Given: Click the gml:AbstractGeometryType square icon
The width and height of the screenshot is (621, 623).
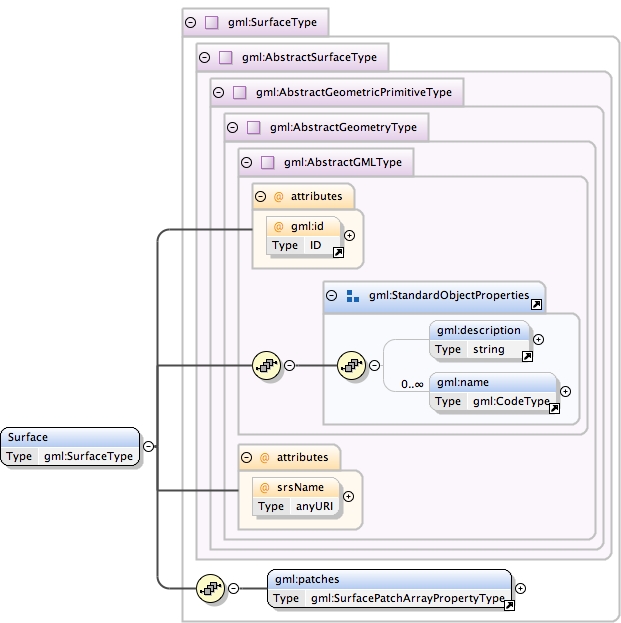Looking at the screenshot, I should pos(253,128).
